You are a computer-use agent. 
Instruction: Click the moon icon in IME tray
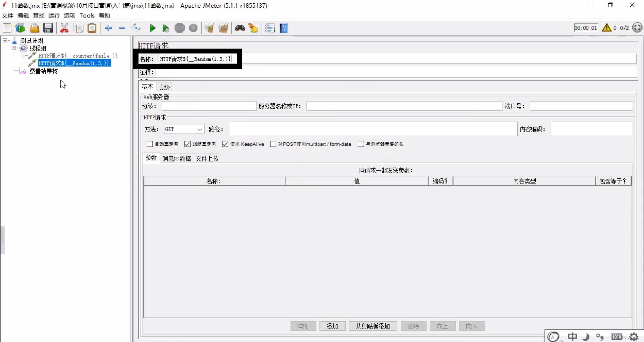tap(586, 337)
